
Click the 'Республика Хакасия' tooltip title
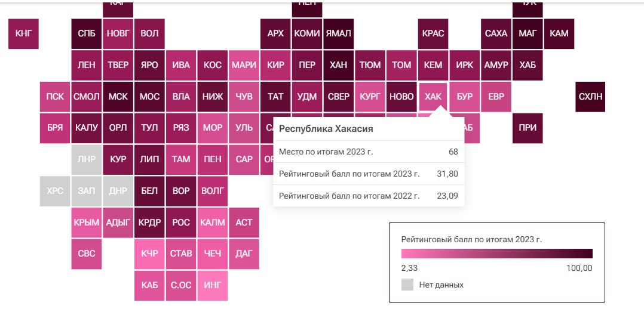(326, 129)
